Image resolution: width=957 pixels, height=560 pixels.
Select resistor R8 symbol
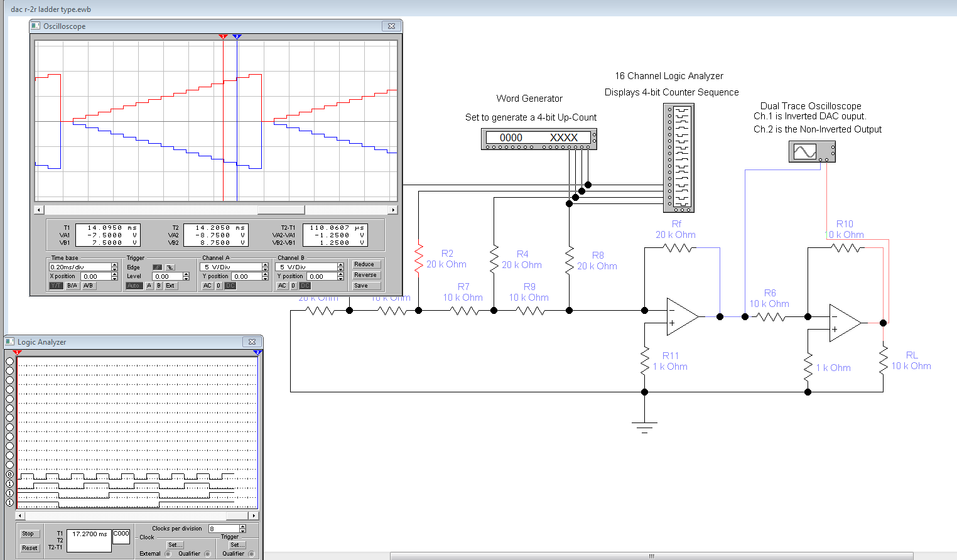(x=570, y=259)
